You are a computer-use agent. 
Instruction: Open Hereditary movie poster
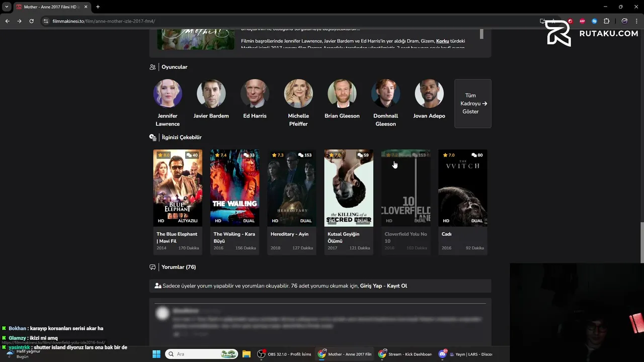tap(292, 188)
